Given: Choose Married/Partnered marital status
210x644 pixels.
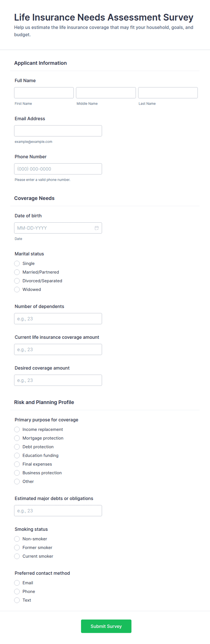Looking at the screenshot, I should (x=17, y=272).
